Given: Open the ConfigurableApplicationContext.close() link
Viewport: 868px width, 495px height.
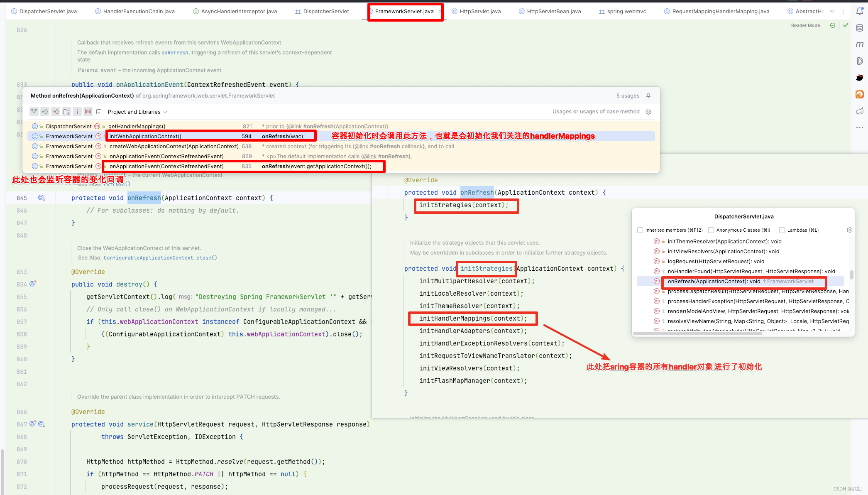Looking at the screenshot, I should pyautogui.click(x=160, y=258).
